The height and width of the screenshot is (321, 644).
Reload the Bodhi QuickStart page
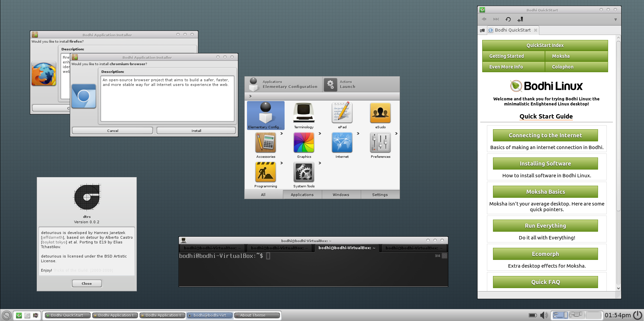point(508,19)
